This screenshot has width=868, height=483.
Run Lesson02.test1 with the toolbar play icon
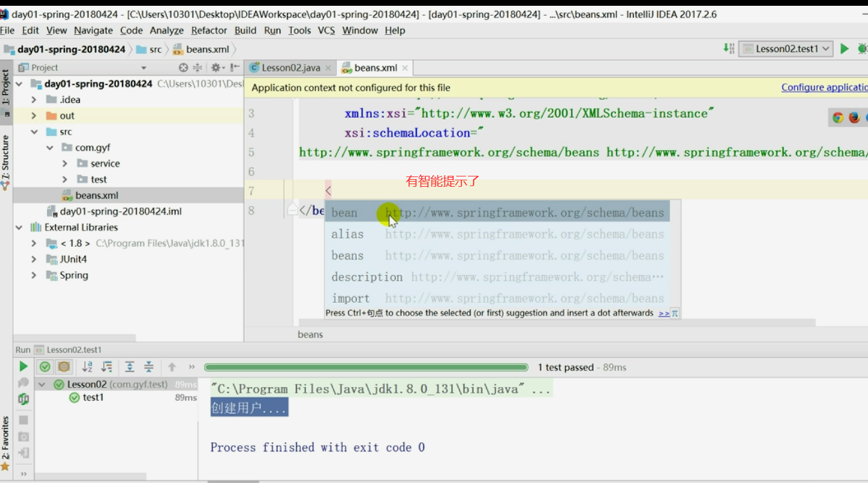[x=844, y=48]
